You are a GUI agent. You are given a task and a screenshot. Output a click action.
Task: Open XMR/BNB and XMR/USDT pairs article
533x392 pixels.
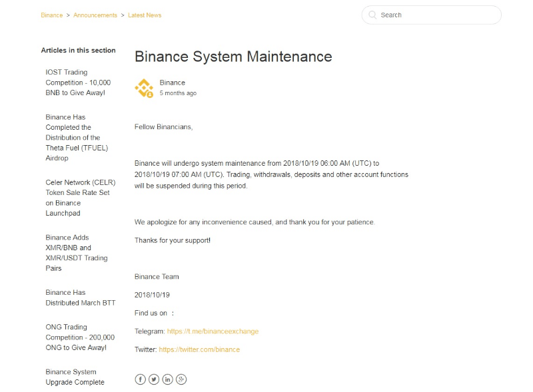76,253
